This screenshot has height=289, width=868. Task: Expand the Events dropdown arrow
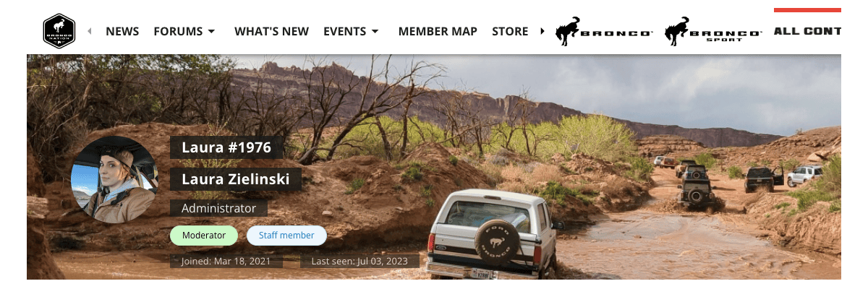[x=375, y=32]
